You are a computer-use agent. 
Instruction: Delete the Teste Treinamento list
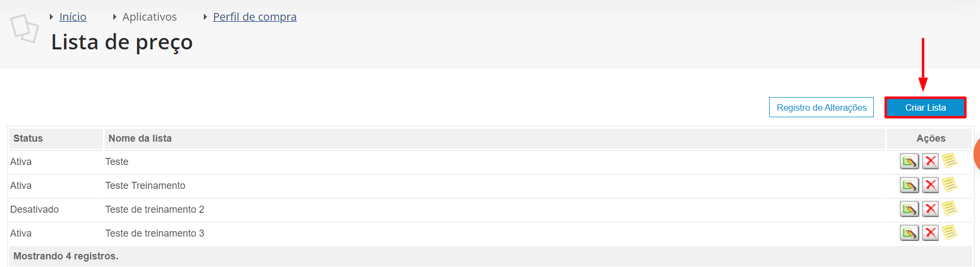click(931, 185)
